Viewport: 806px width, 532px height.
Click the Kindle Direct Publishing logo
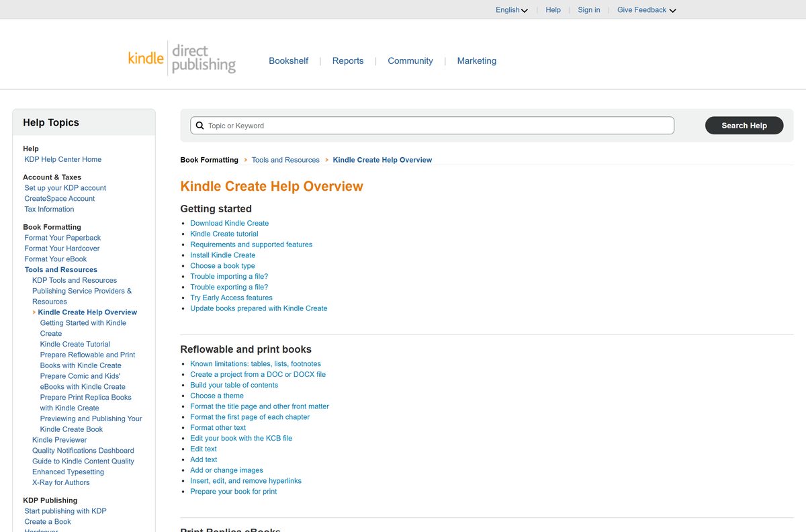point(182,58)
